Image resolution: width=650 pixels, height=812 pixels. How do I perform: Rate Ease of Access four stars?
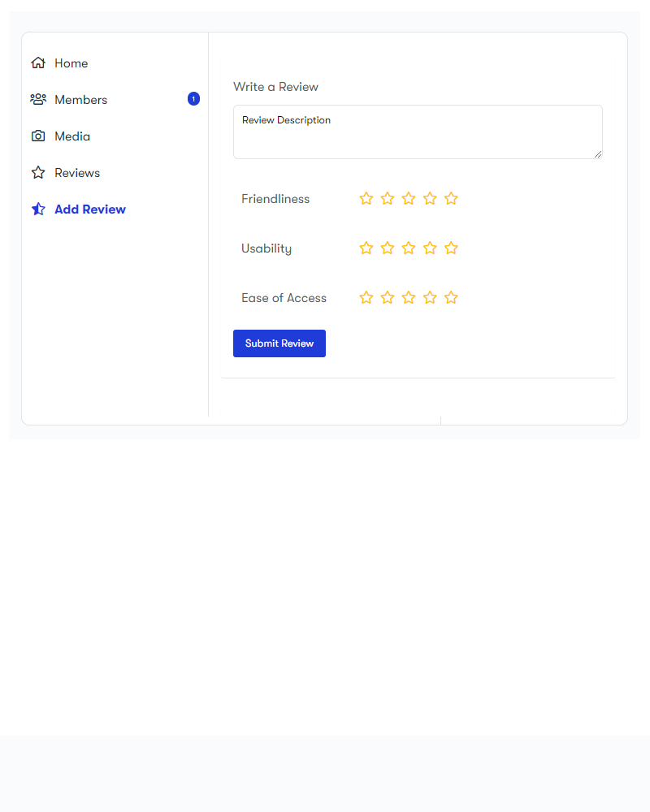click(x=430, y=298)
